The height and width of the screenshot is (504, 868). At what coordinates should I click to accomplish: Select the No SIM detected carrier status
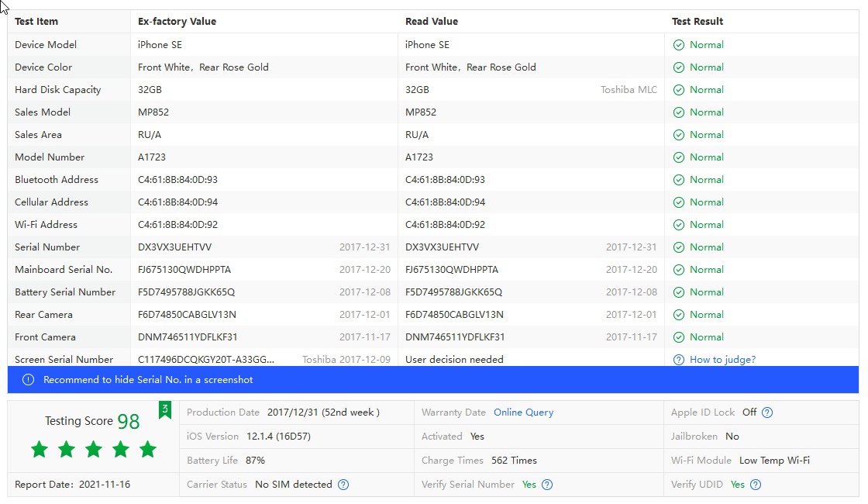pos(294,485)
